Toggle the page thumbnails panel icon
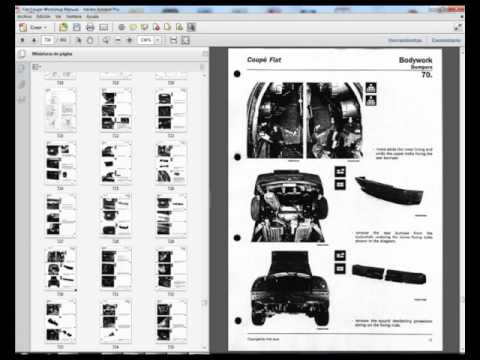This screenshot has width=480, height=360. [x=22, y=68]
